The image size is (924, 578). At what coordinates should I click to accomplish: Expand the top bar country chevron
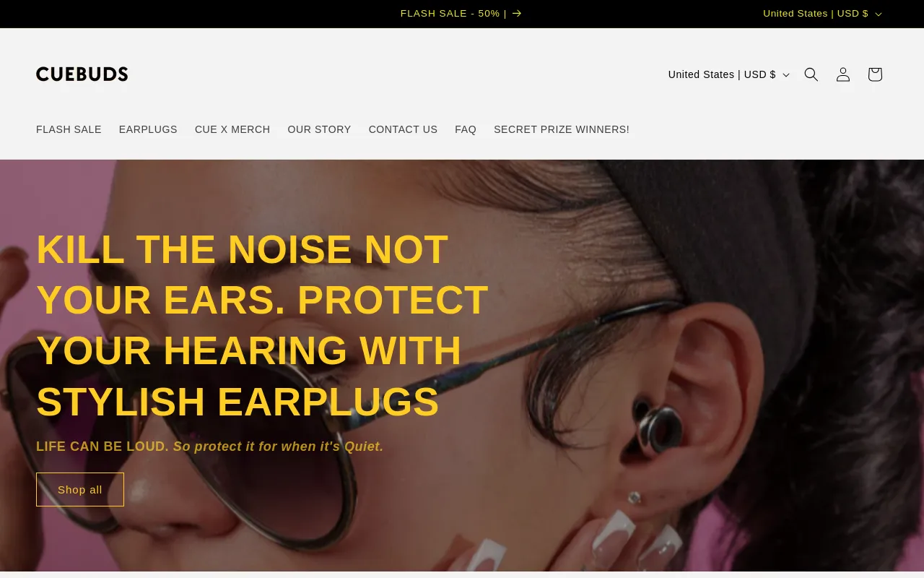tap(879, 14)
